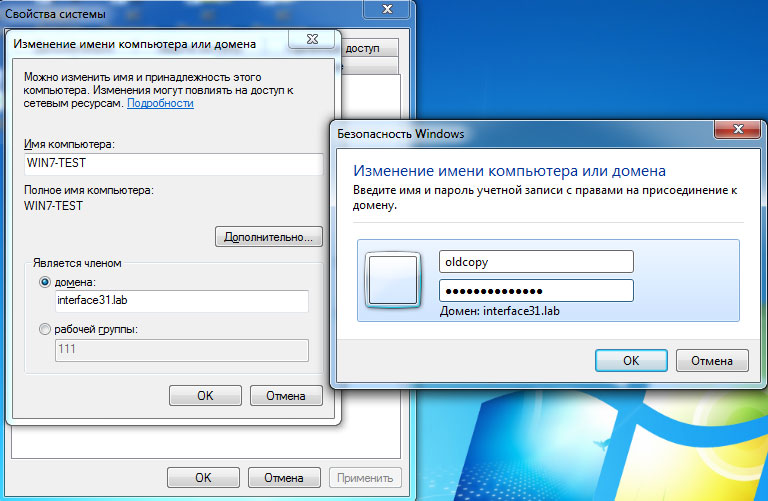Click OK in computer name change dialog
This screenshot has width=768, height=501.
click(x=205, y=396)
